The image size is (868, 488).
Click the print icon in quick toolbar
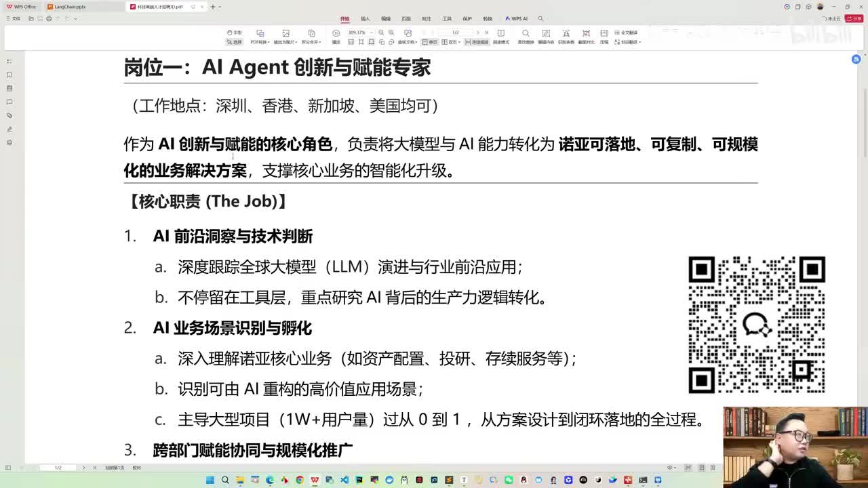[48, 19]
